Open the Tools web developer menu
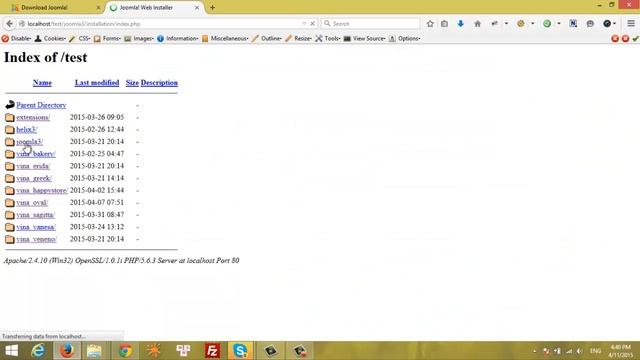 click(x=328, y=38)
